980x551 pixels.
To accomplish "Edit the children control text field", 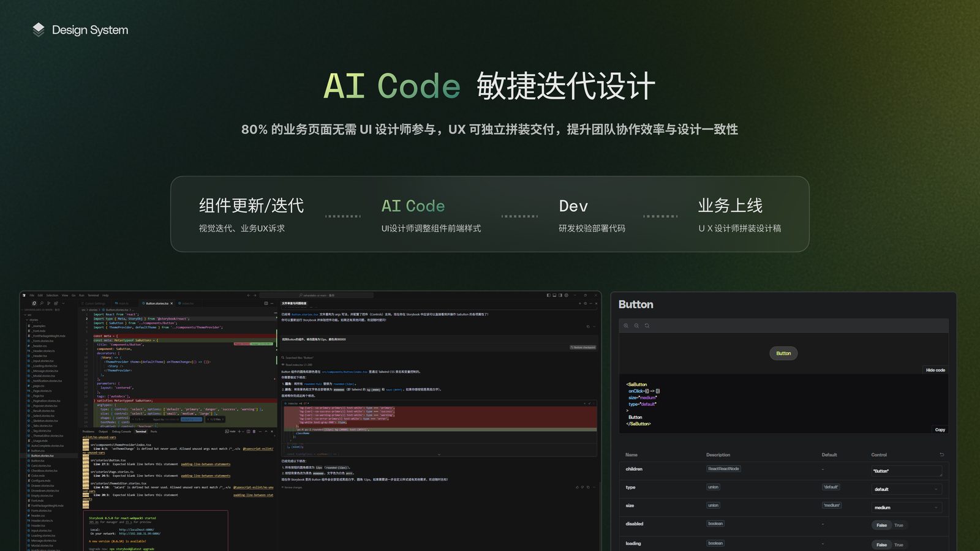I will point(907,471).
